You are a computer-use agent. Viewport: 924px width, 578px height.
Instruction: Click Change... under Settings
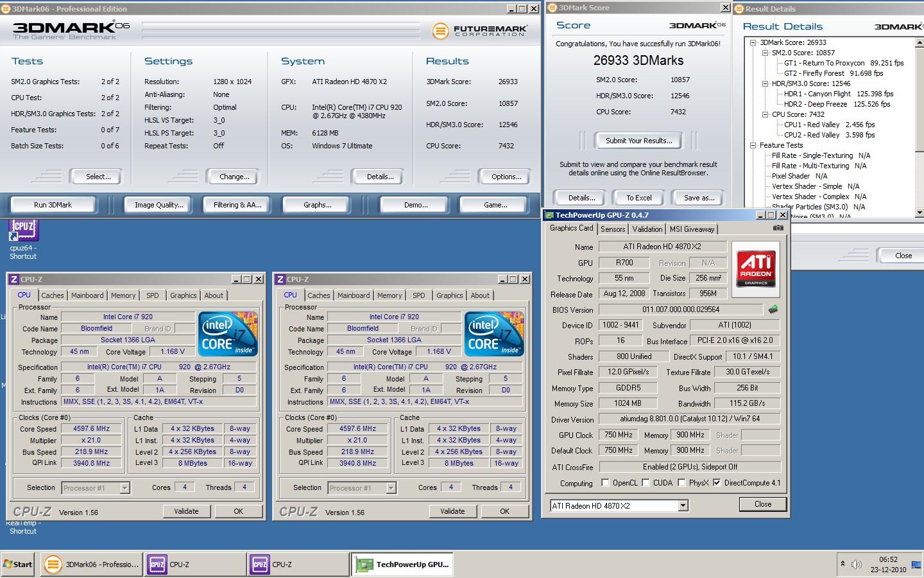234,177
